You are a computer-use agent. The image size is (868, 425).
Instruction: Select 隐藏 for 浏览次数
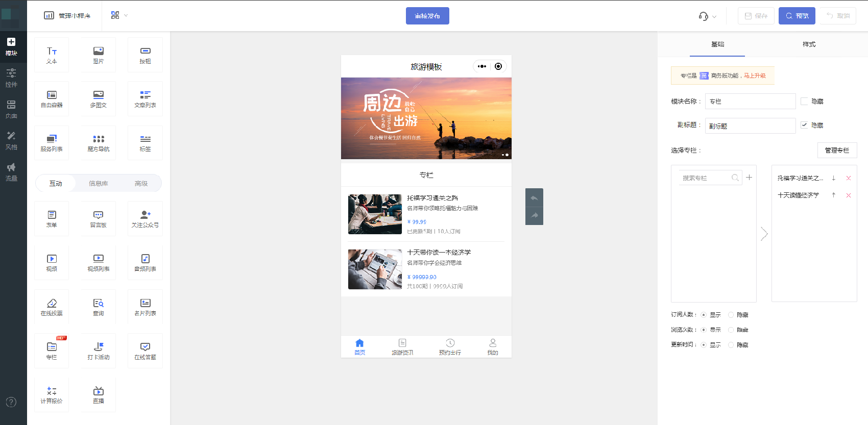[x=731, y=330]
